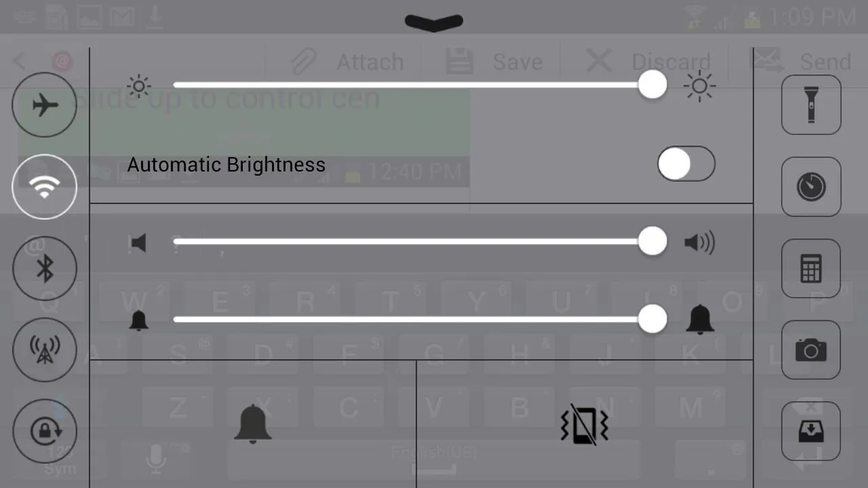Click the brightness slider track
This screenshot has width=868, height=488.
tap(420, 85)
